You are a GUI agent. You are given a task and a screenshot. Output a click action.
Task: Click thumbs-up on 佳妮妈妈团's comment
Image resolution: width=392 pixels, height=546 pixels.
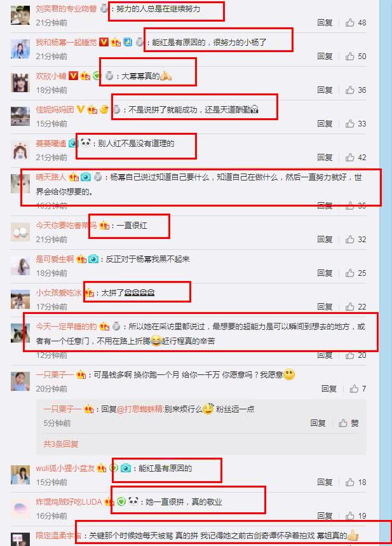click(x=350, y=123)
